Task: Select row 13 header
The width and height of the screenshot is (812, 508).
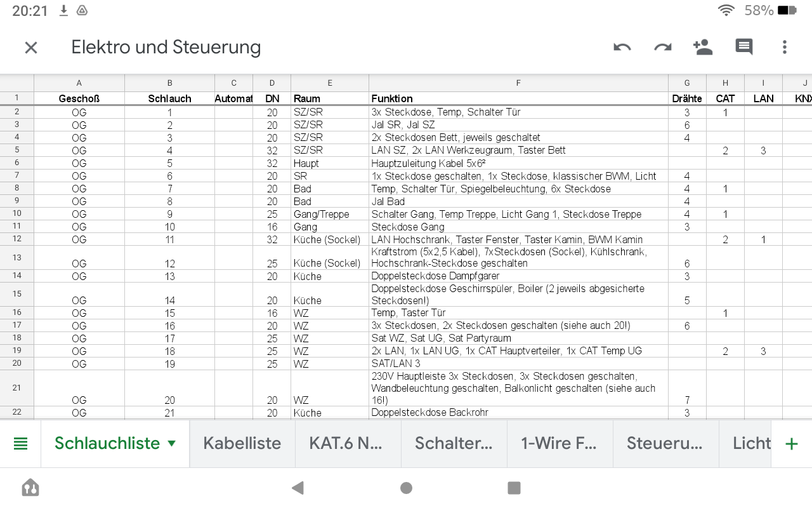Action: pyautogui.click(x=17, y=257)
